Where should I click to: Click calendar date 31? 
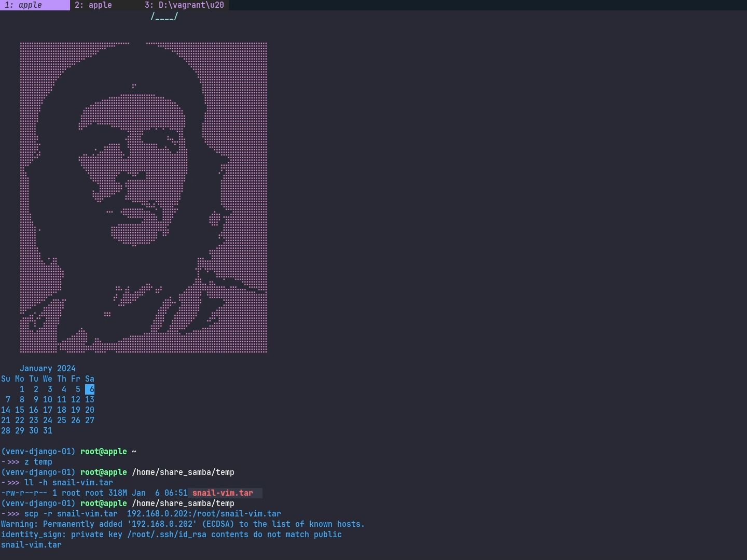click(x=48, y=431)
